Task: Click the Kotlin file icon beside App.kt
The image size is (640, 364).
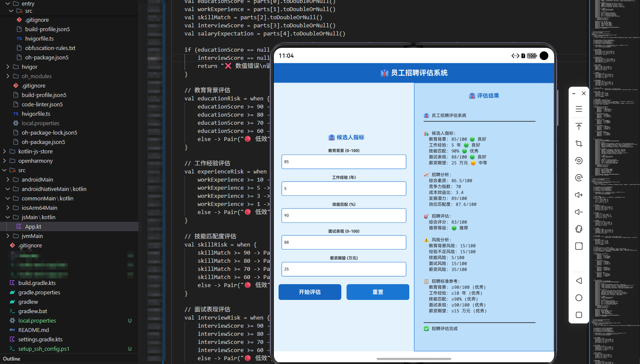Action: click(x=19, y=226)
